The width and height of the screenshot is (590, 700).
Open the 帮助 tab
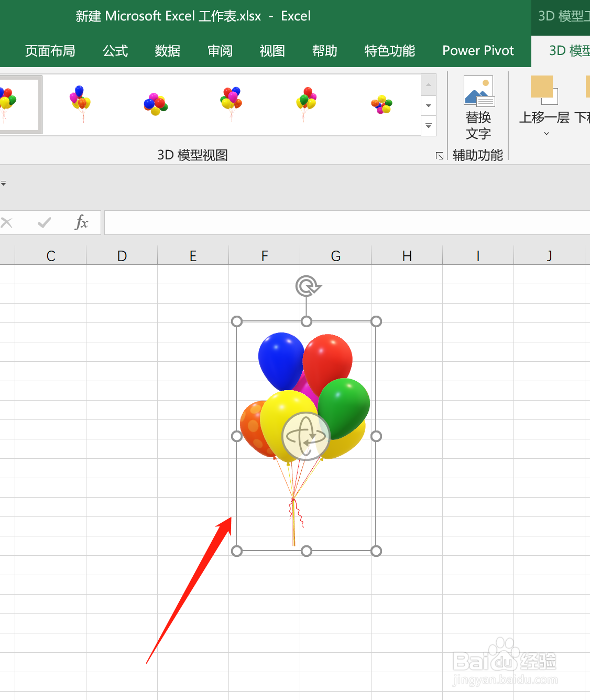(325, 51)
